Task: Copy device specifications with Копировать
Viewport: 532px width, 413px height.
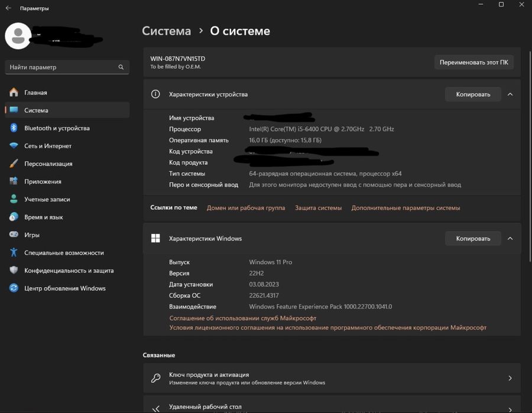Action: 473,94
